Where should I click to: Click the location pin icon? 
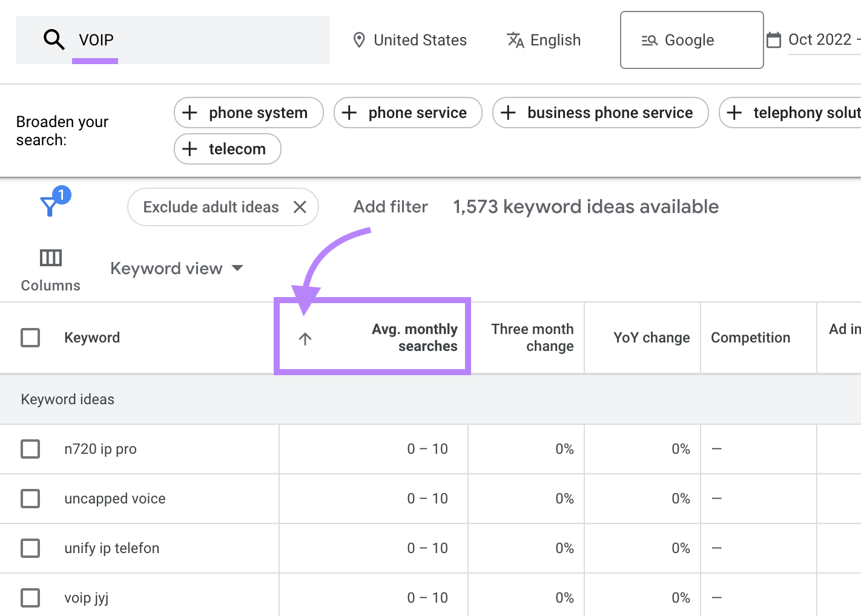(359, 39)
